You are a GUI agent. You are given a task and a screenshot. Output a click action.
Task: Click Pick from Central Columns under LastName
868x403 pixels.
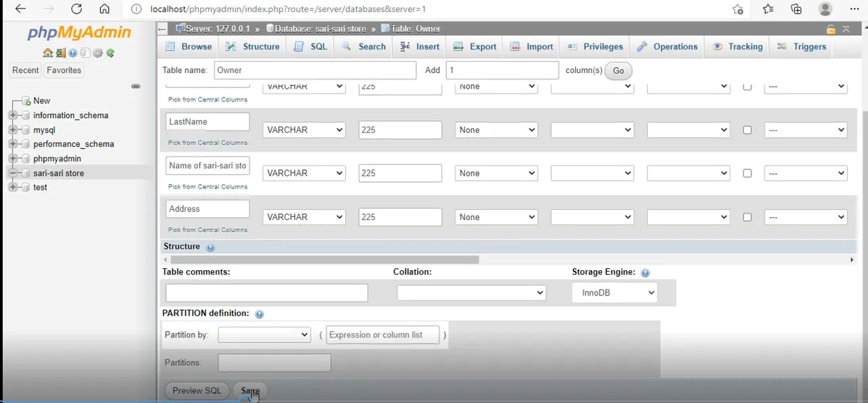(208, 143)
